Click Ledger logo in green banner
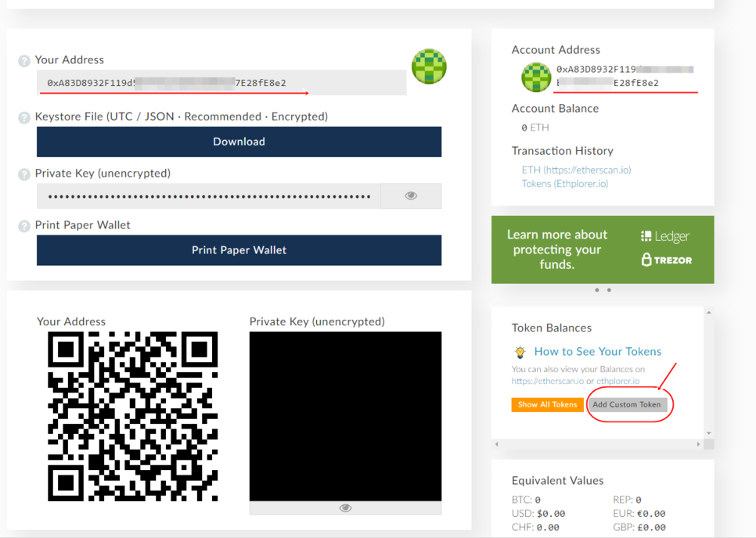The width and height of the screenshot is (756, 538). click(x=665, y=236)
